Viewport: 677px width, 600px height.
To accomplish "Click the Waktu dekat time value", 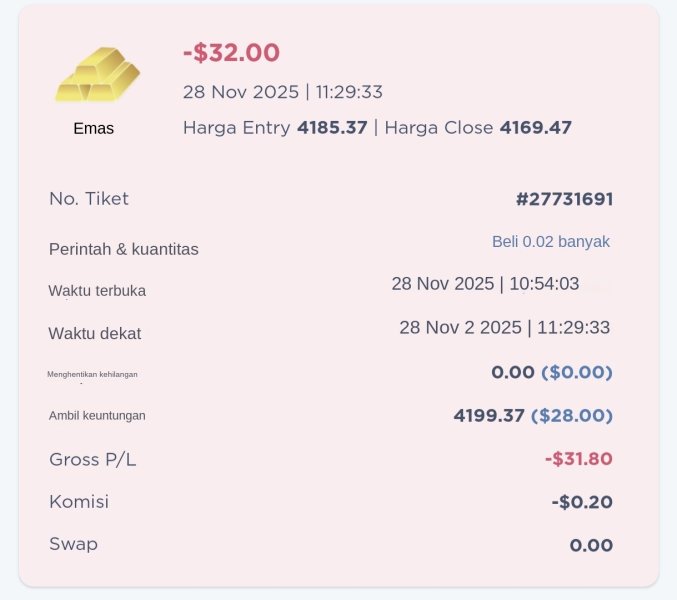I will point(504,327).
